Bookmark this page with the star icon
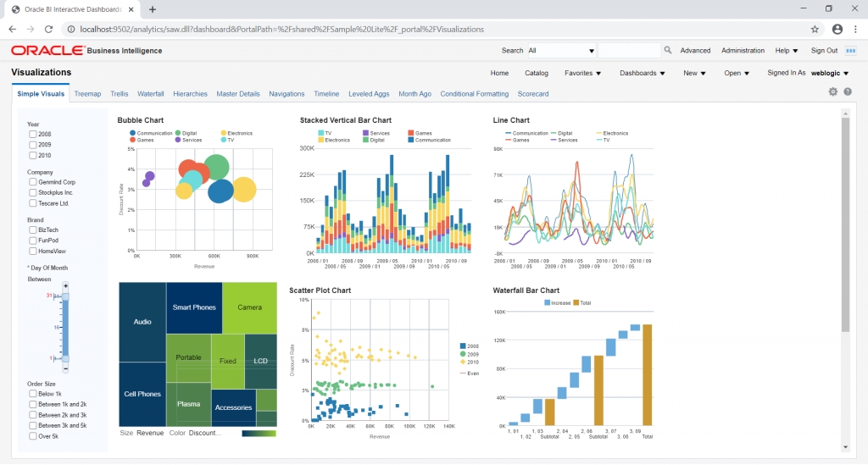This screenshot has height=465, width=868. coord(815,30)
